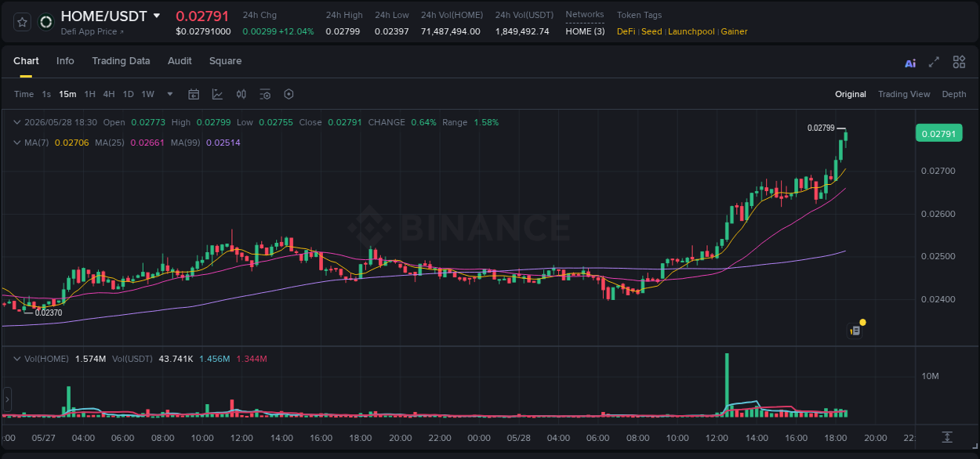Open the Seed token tag

(x=652, y=31)
